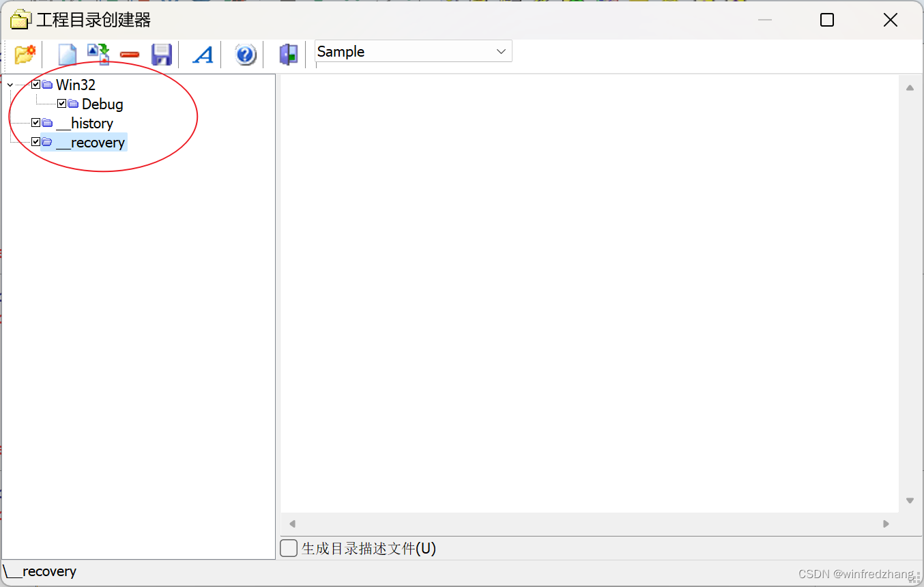Click the __recovery folder icon

click(47, 142)
